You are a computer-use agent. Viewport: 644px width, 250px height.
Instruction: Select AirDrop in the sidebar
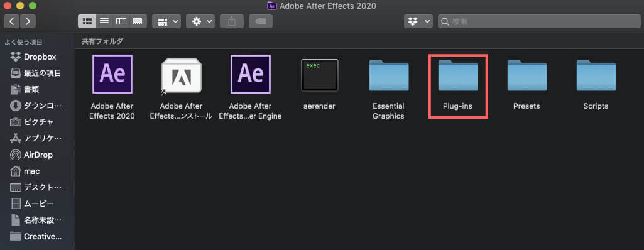(x=37, y=155)
